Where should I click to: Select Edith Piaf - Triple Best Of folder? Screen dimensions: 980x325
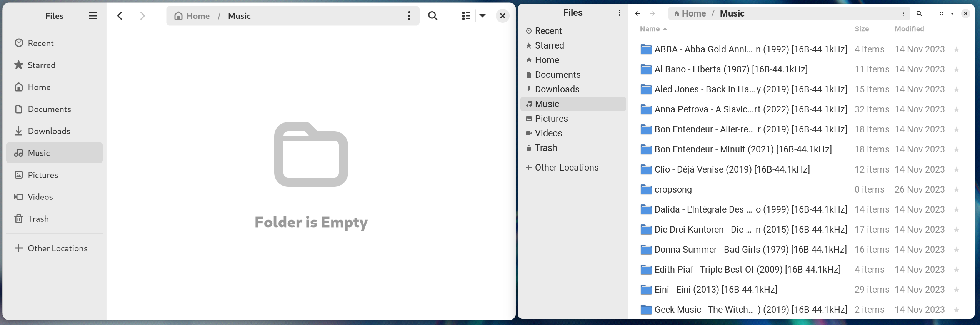click(x=801, y=270)
